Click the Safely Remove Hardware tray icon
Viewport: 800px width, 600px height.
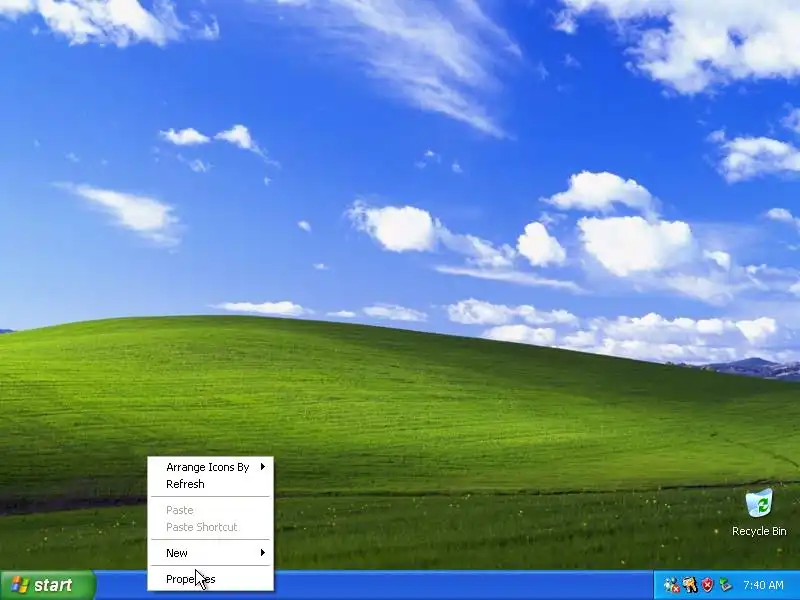(725, 585)
